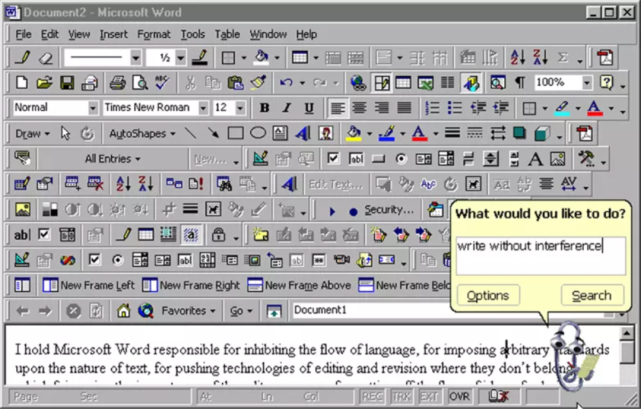The height and width of the screenshot is (409, 641).
Task: Insert web tools checkbox control
Action: tap(94, 260)
